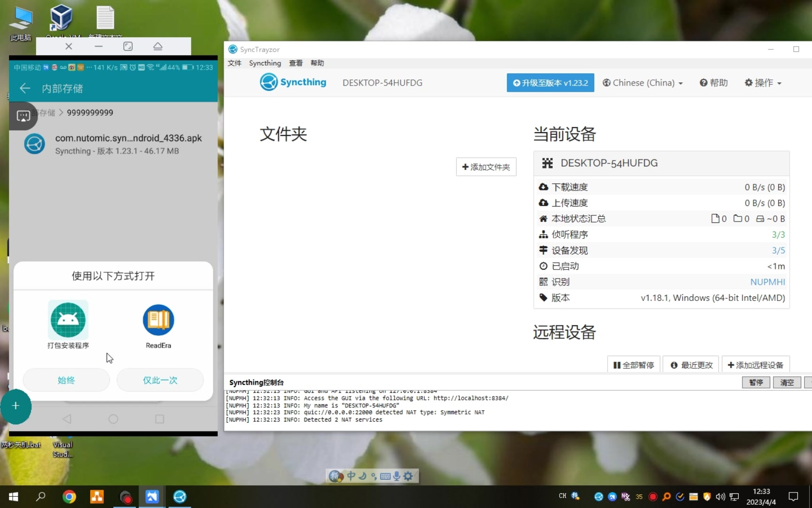Select 打包安装程序 to open the apk
812x508 pixels.
68,325
